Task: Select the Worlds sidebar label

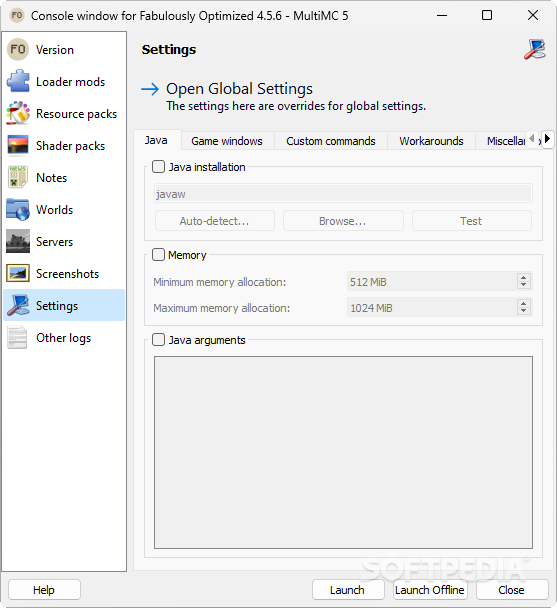Action: point(54,210)
